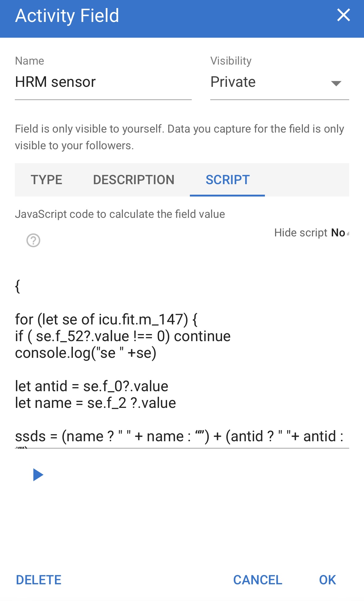
Task: Focus the Name field containing HRM sensor
Action: [103, 82]
